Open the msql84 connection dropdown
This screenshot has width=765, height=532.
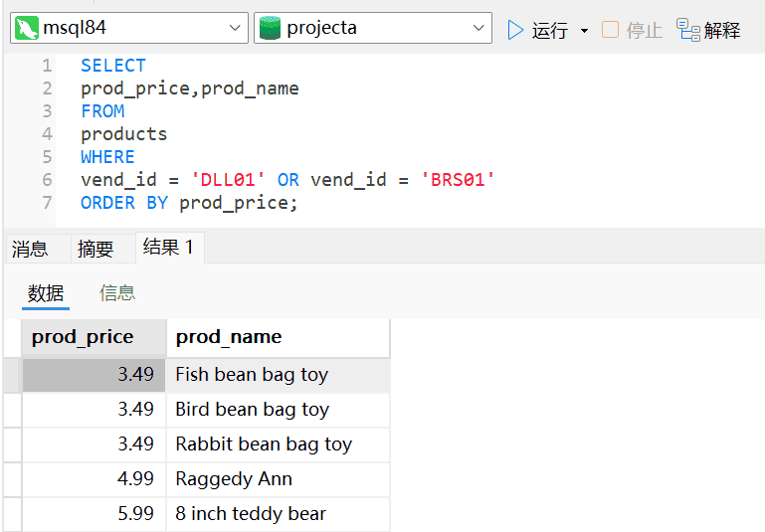[x=235, y=29]
